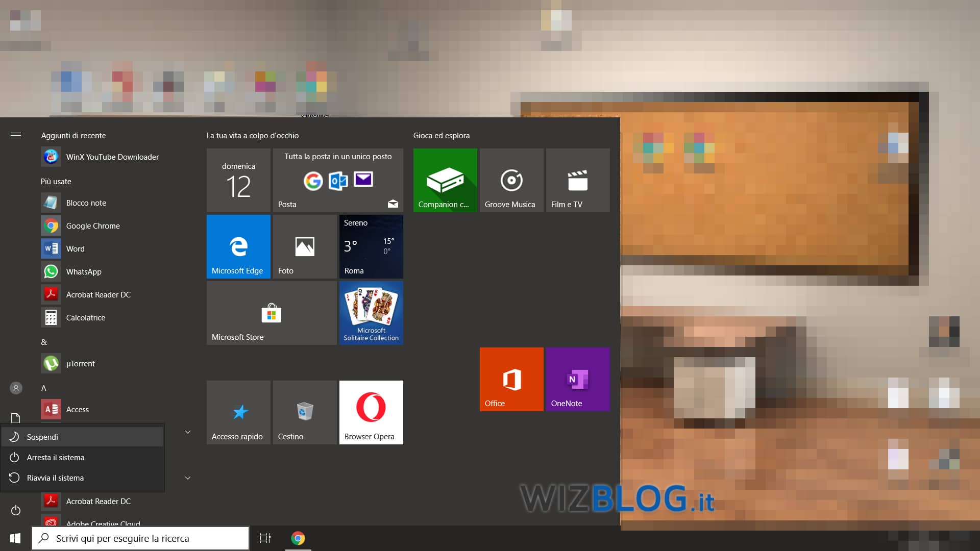This screenshot has width=980, height=551.
Task: Open Task View on the taskbar
Action: (x=265, y=538)
